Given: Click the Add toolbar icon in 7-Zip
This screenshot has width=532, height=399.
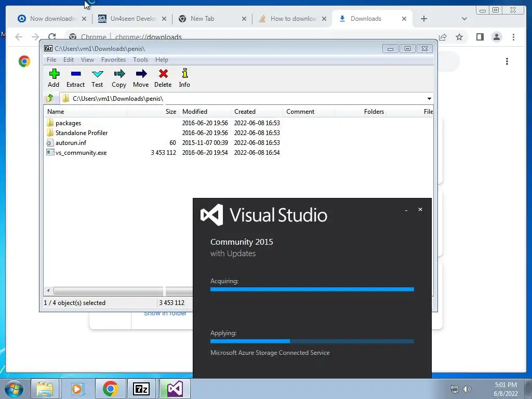Looking at the screenshot, I should [54, 78].
